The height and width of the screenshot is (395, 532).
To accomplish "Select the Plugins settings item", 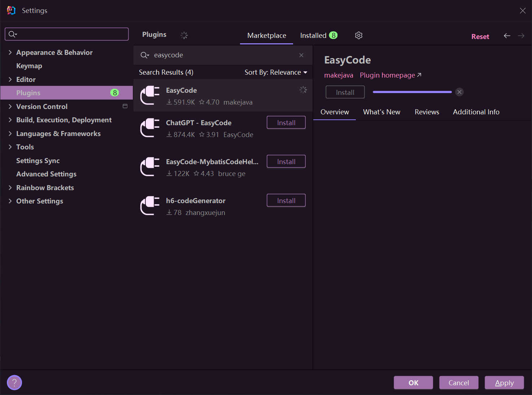I will 66,93.
